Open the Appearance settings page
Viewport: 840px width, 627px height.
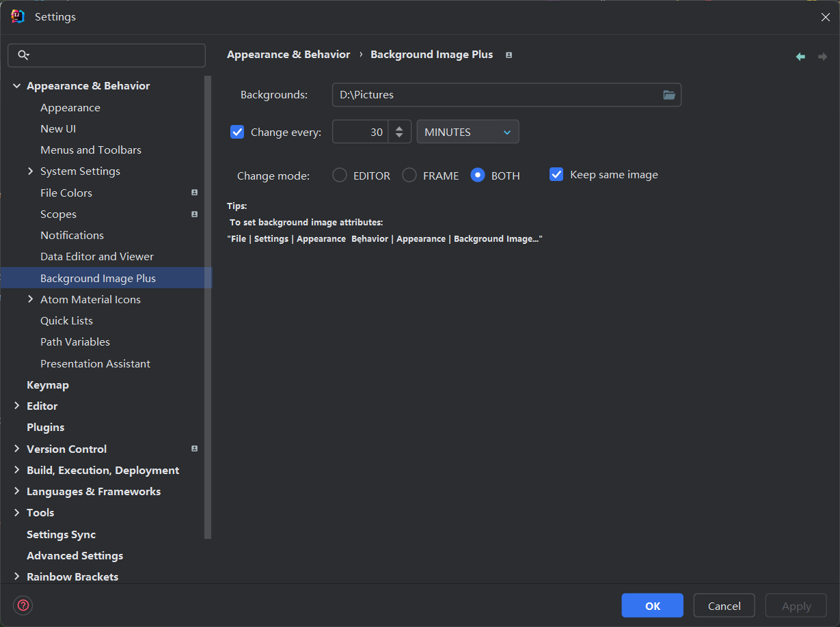coord(70,108)
